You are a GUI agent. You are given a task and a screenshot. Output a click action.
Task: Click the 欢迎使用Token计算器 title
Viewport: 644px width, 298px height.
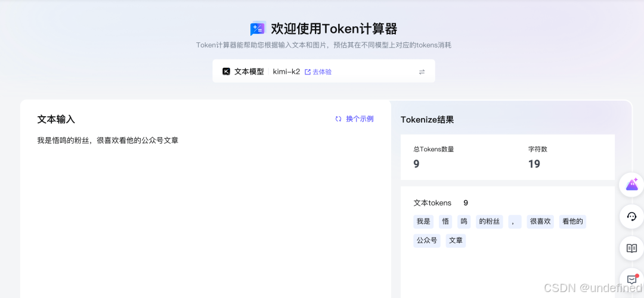tap(334, 29)
